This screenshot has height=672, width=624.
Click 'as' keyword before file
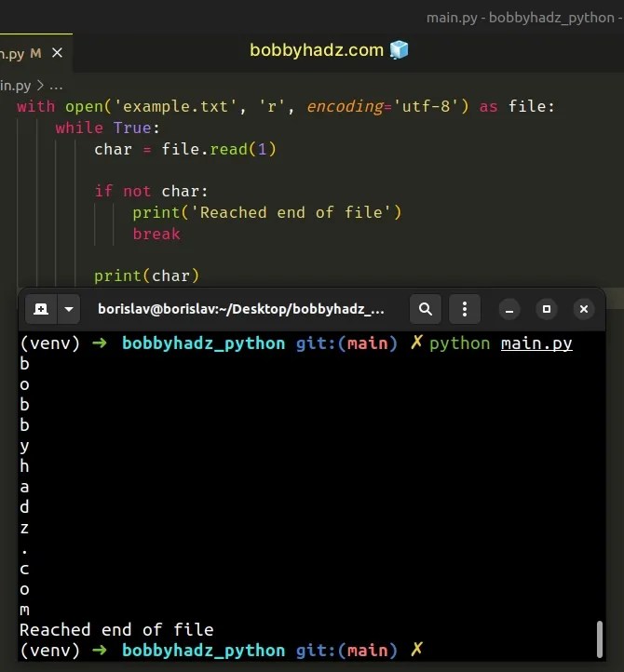[488, 106]
